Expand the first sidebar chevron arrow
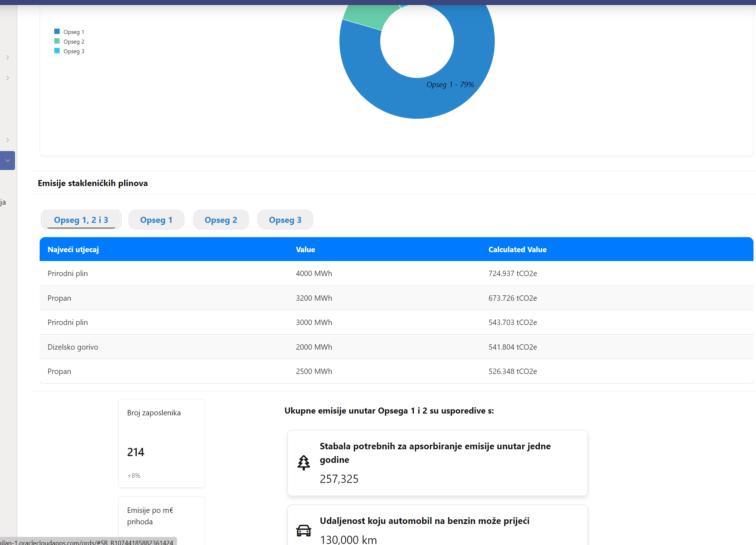756x545 pixels. (x=7, y=57)
